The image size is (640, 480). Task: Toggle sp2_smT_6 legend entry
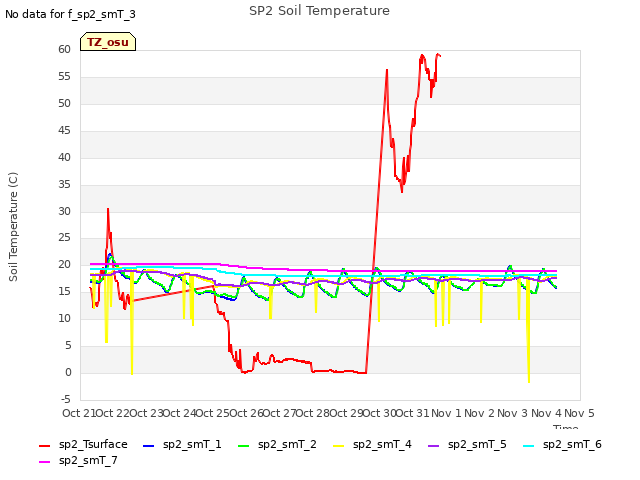pyautogui.click(x=562, y=444)
